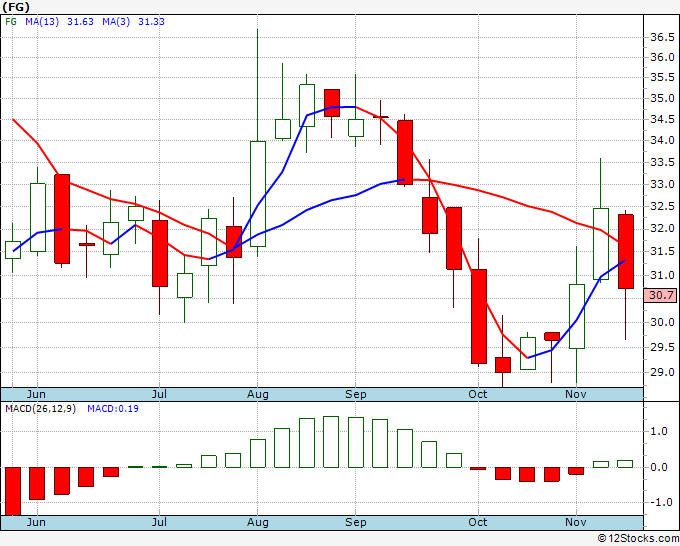Click the 35.0 price axis label
The width and height of the screenshot is (680, 546).
tap(662, 98)
